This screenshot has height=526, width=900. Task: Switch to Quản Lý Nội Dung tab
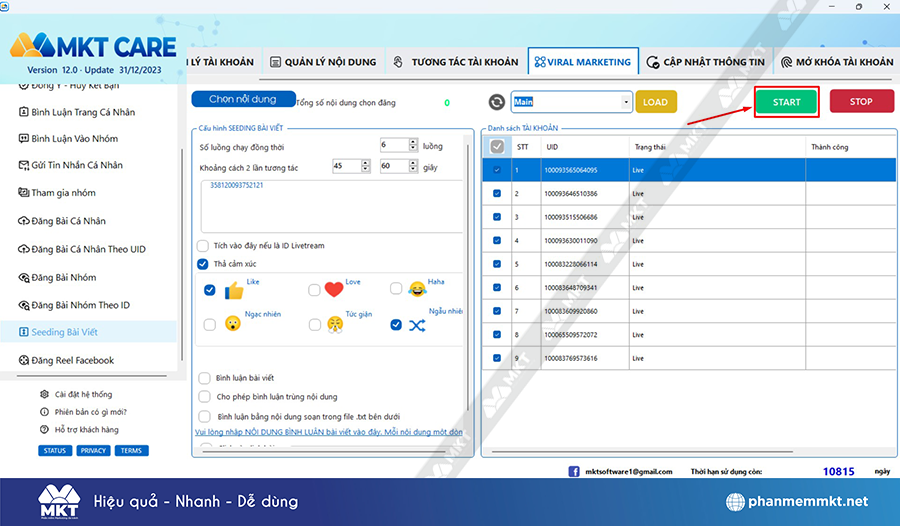click(323, 62)
